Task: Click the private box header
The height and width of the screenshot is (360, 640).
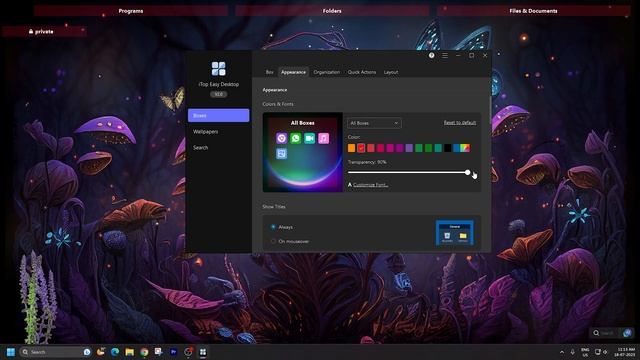Action: point(44,31)
